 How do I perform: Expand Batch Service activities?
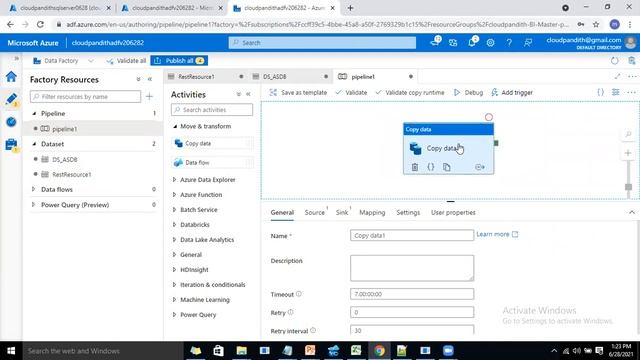point(174,210)
